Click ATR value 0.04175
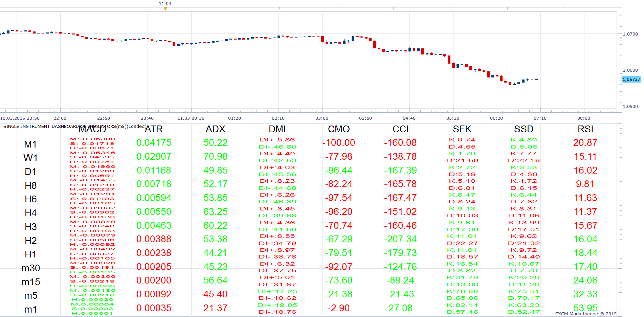This screenshot has height=317, width=644. pyautogui.click(x=154, y=143)
